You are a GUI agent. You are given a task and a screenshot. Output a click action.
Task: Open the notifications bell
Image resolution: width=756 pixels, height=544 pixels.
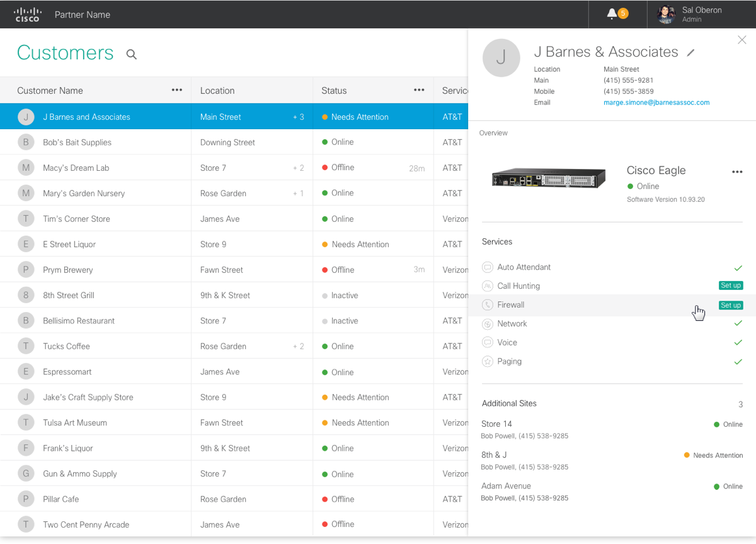[x=611, y=14]
